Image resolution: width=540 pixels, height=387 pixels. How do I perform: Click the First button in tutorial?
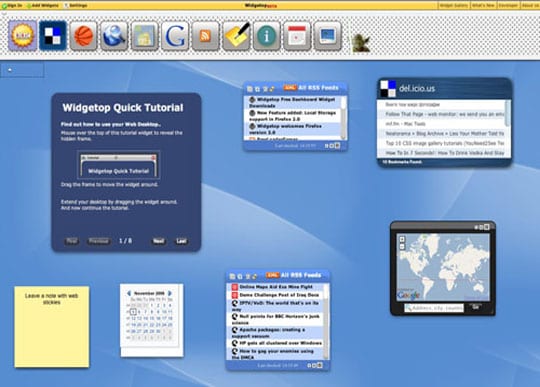71,241
